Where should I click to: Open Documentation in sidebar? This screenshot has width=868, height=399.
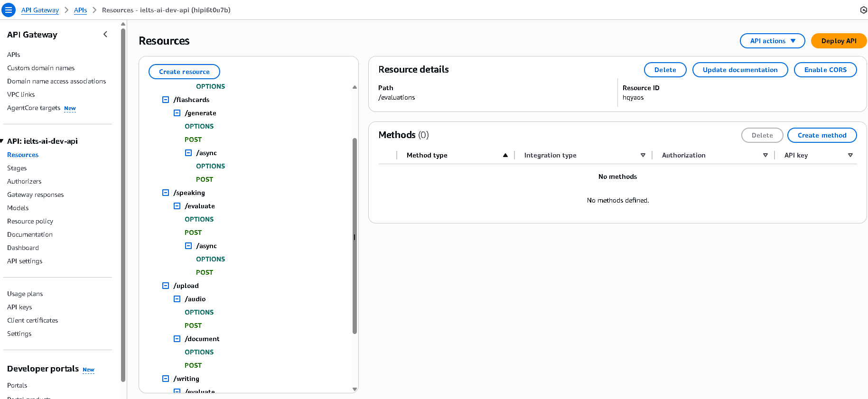click(30, 234)
